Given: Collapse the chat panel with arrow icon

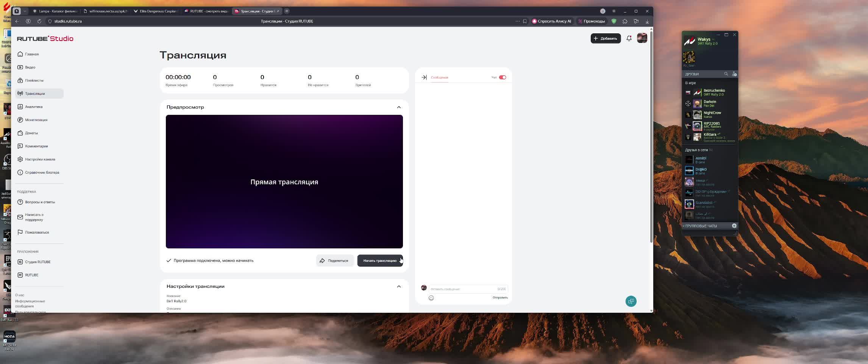Looking at the screenshot, I should pyautogui.click(x=424, y=77).
